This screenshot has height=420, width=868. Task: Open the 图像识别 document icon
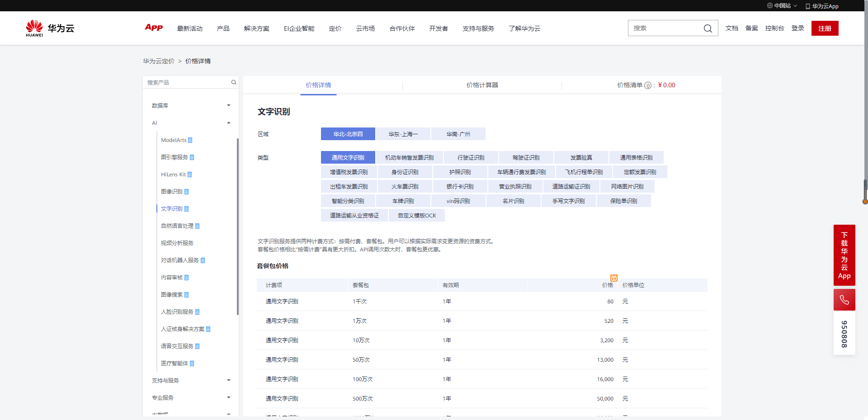pos(187,192)
